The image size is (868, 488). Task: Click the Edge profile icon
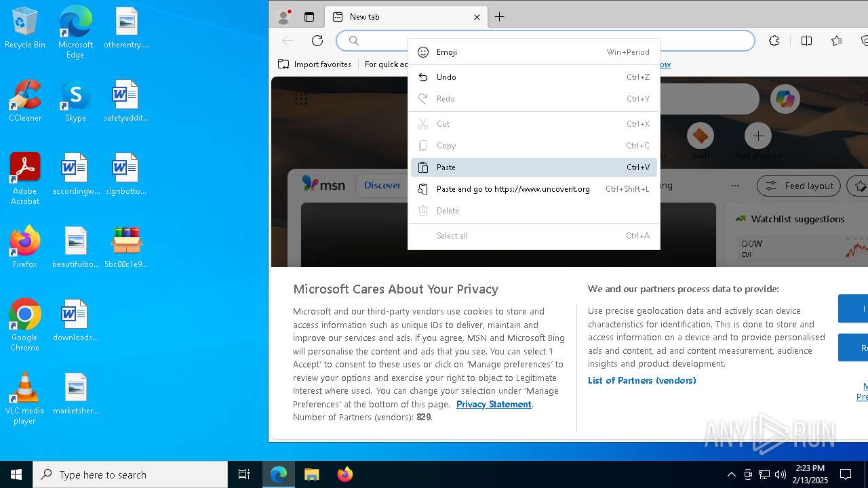283,17
